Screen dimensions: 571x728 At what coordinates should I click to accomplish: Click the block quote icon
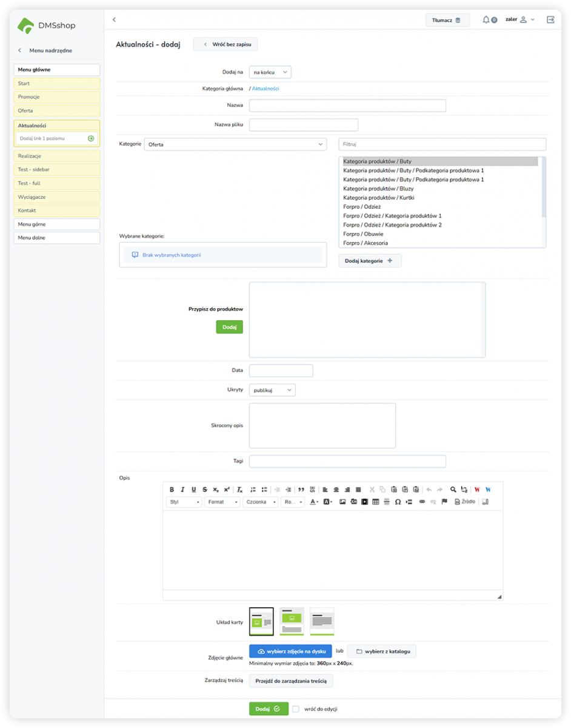pos(301,490)
